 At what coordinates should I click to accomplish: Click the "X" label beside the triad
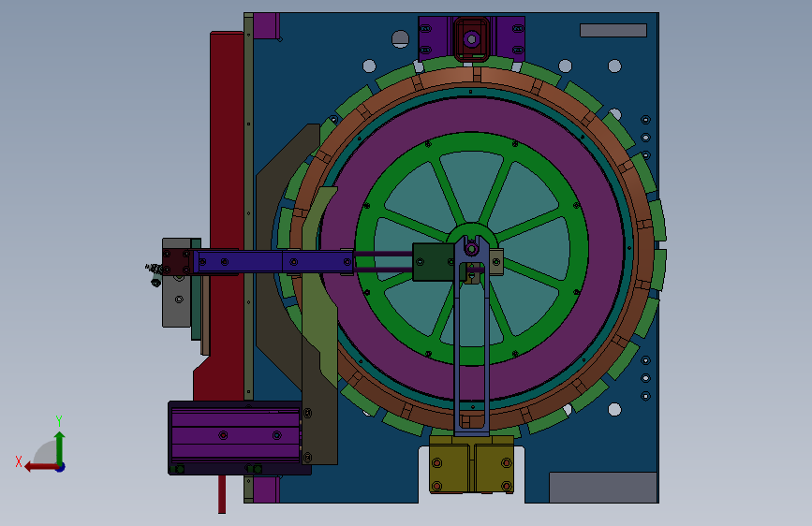(x=19, y=461)
